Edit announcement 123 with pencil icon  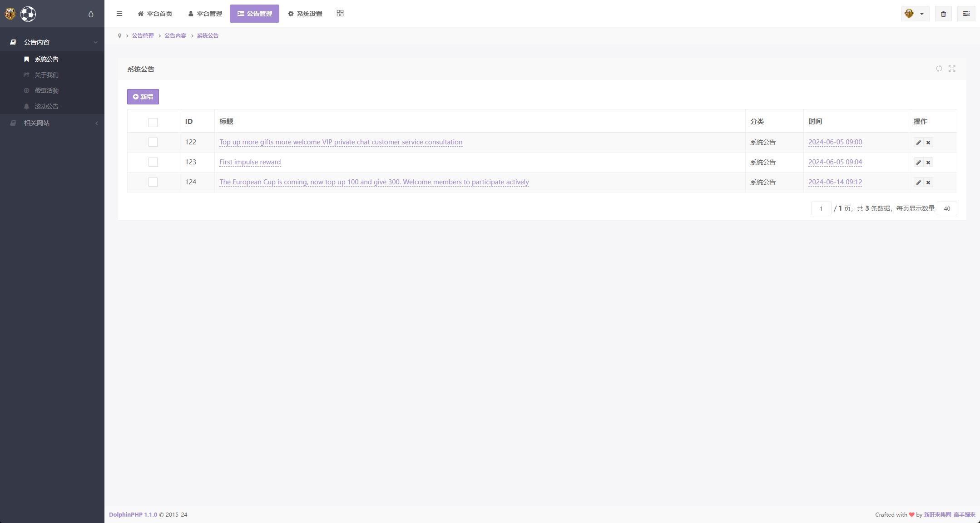tap(918, 163)
